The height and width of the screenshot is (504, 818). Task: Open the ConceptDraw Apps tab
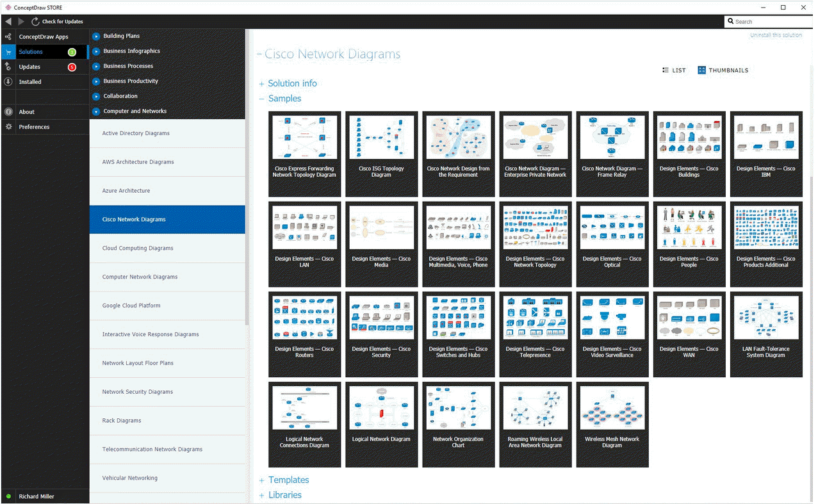pyautogui.click(x=44, y=37)
